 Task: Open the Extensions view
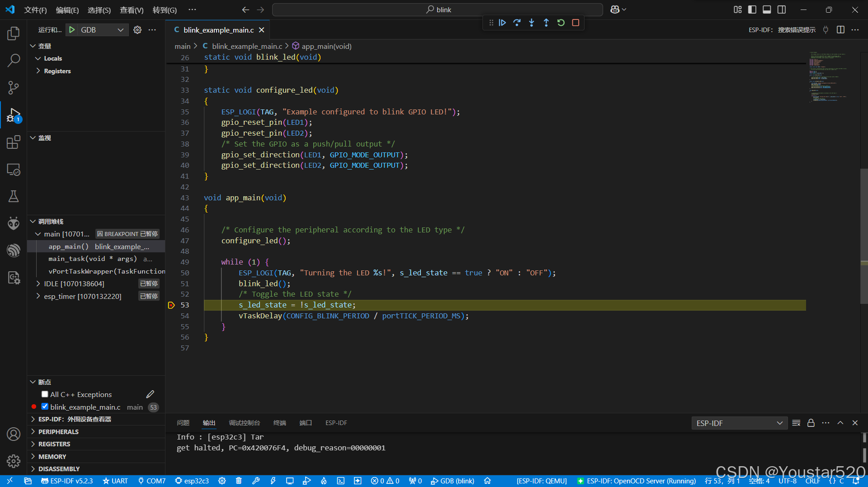[x=14, y=142]
